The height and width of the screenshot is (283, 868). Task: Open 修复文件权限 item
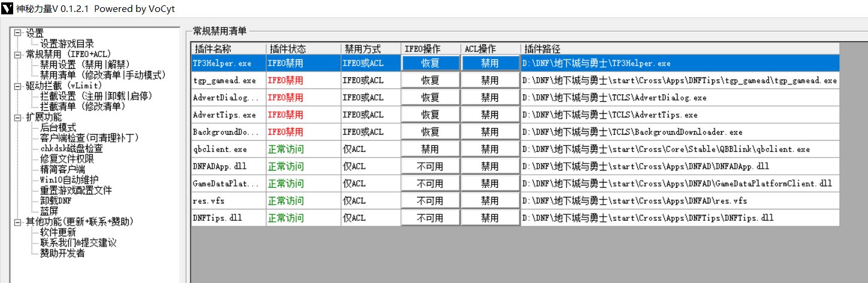[x=67, y=159]
